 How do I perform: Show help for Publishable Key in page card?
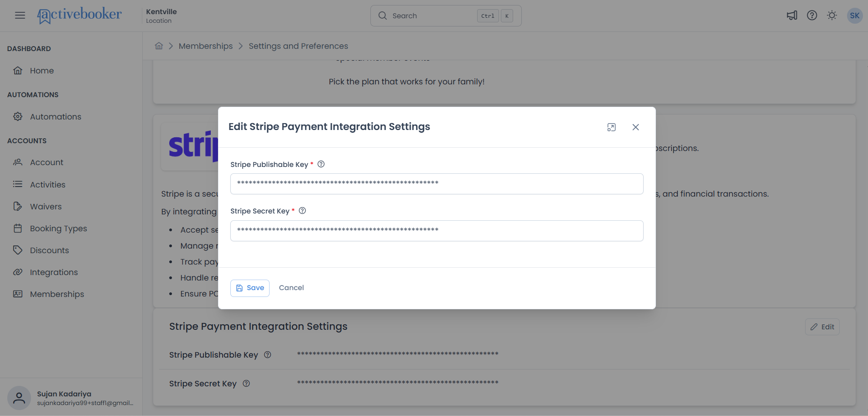pyautogui.click(x=268, y=355)
